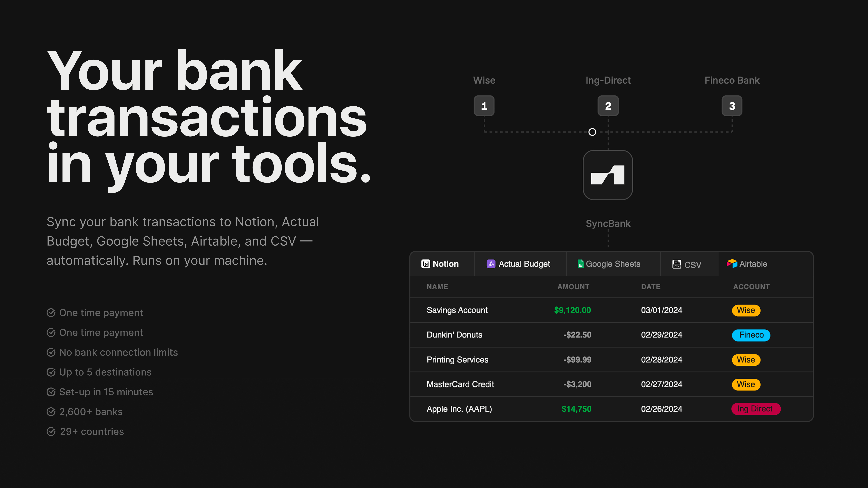The height and width of the screenshot is (488, 868).
Task: Click the -$22.50 amount
Action: (577, 335)
